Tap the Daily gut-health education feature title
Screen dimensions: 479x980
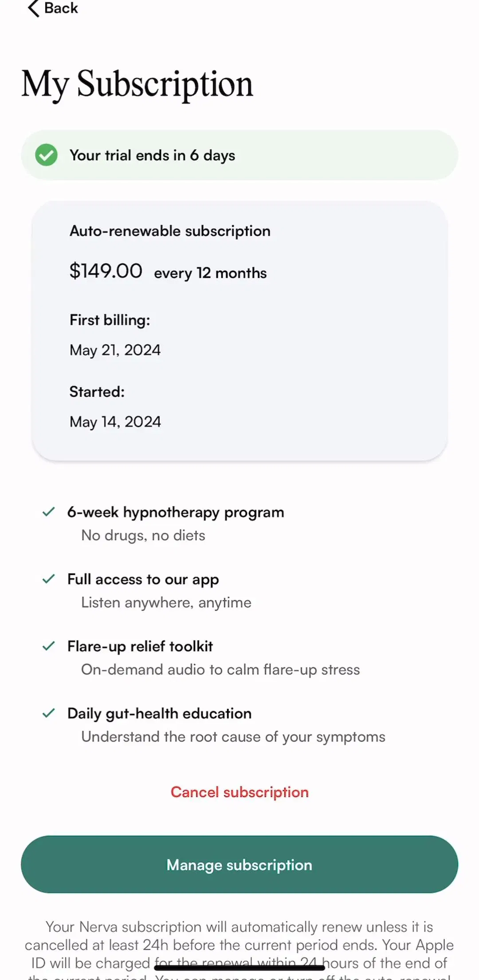(160, 714)
